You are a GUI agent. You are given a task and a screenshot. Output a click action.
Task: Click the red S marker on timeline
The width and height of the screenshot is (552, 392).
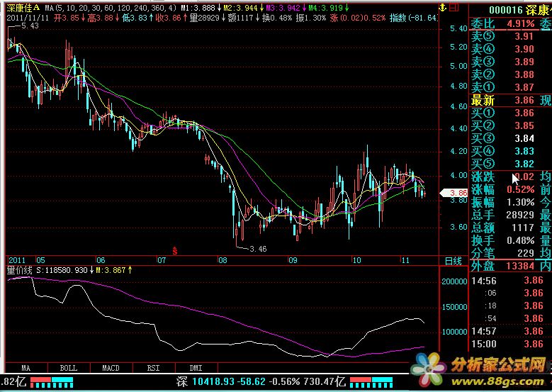click(x=174, y=251)
